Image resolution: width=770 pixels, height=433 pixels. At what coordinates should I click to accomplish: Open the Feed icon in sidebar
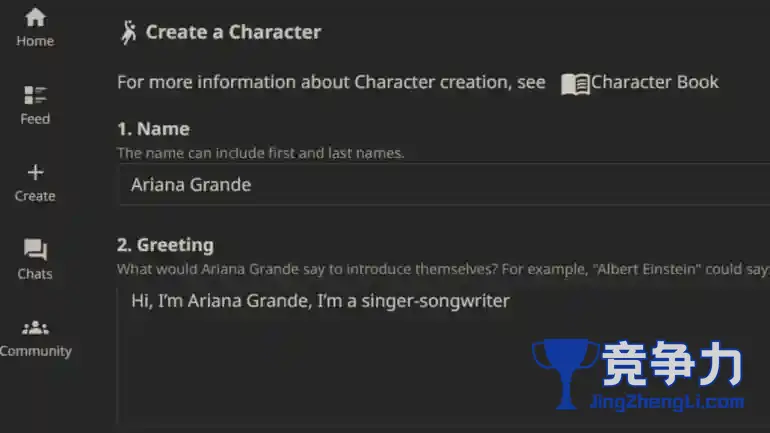pyautogui.click(x=35, y=95)
